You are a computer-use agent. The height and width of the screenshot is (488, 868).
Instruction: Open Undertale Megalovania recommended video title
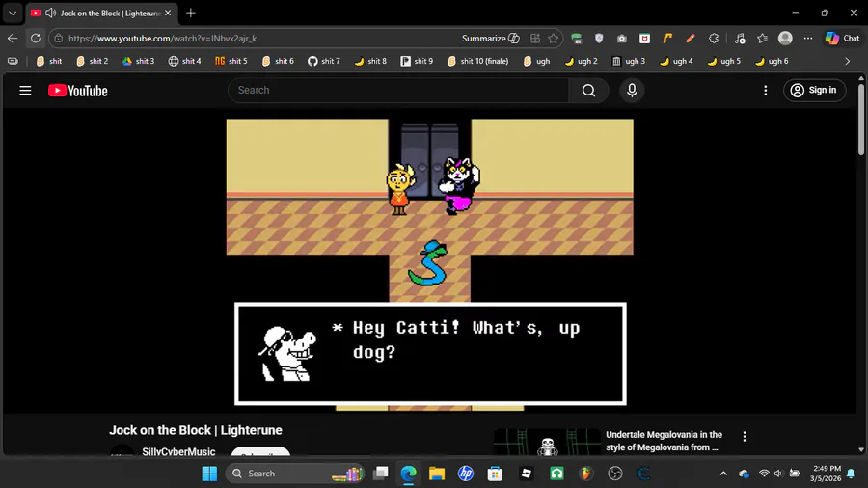(664, 441)
